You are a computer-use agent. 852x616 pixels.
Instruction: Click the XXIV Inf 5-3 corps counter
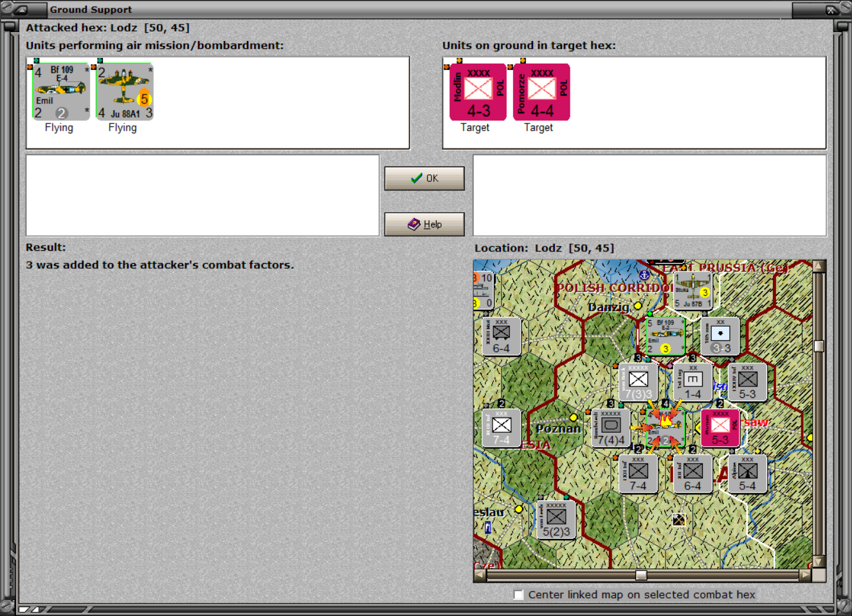pos(747,382)
